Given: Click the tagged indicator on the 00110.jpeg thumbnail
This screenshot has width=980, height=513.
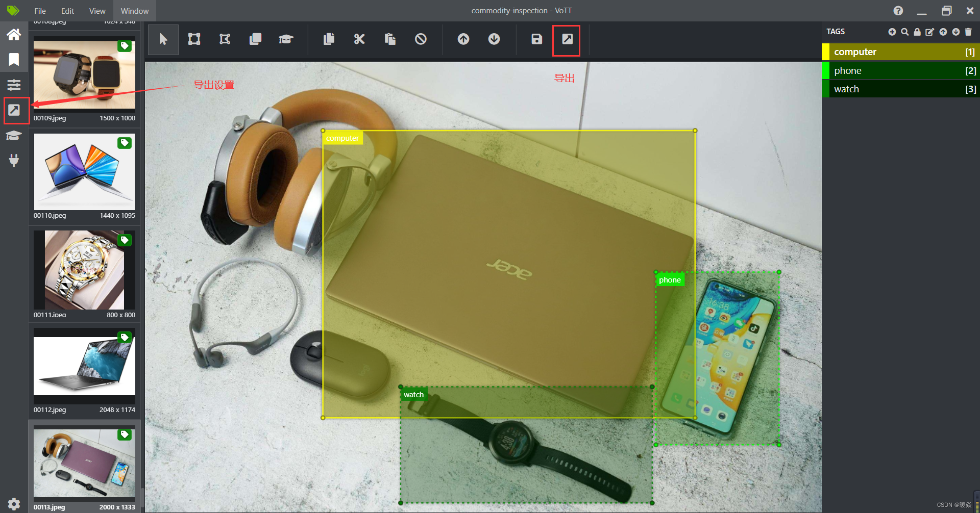Looking at the screenshot, I should tap(125, 143).
